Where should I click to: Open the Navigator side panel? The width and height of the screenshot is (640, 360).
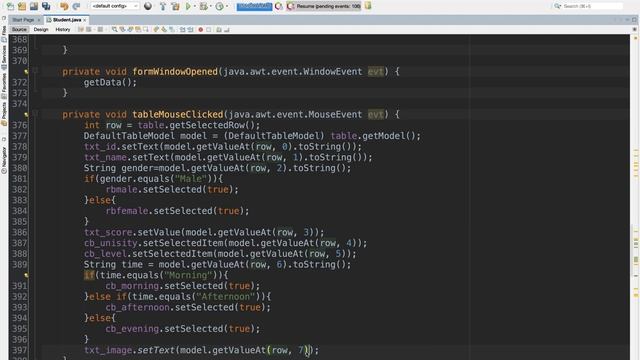[x=4, y=160]
